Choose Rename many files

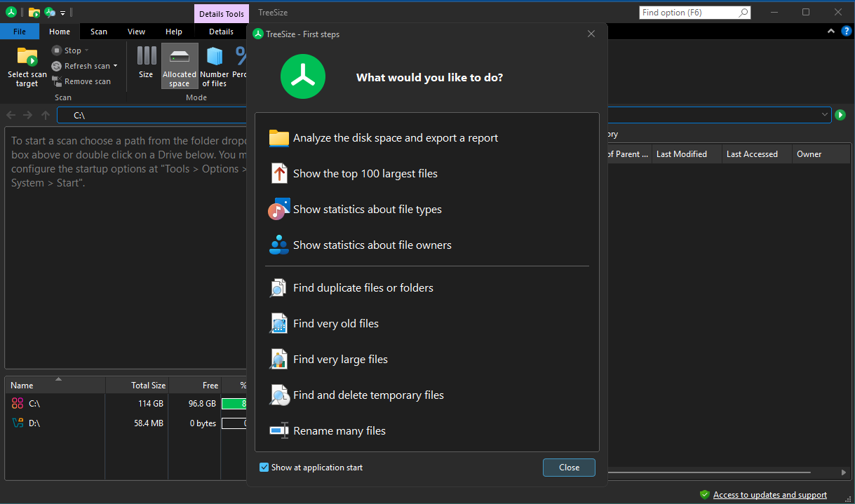426,430
